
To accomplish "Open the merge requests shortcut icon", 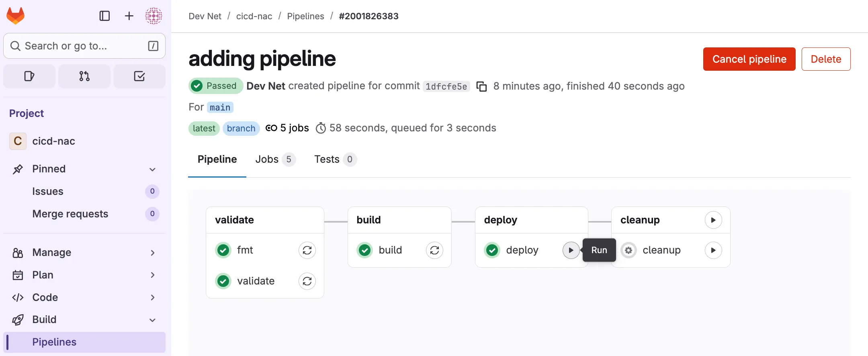I will tap(84, 76).
